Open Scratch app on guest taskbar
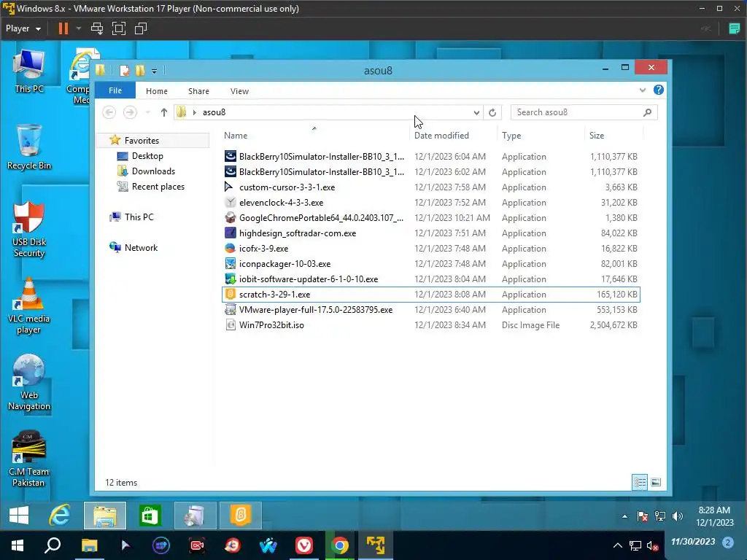 pos(240,516)
